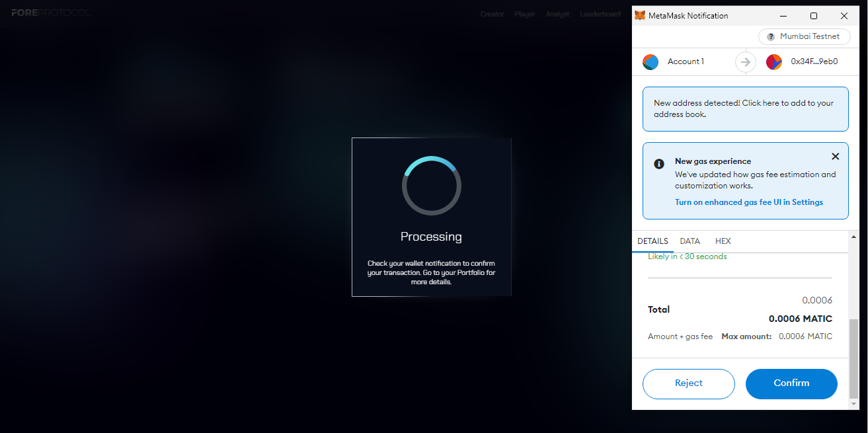
Task: Click the recipient 0x34F...9eb0 avatar icon
Action: point(774,62)
